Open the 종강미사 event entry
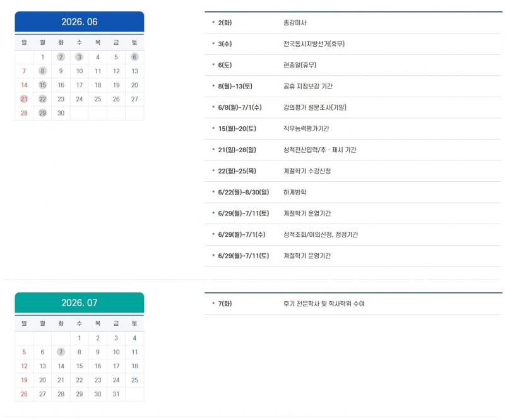 295,23
